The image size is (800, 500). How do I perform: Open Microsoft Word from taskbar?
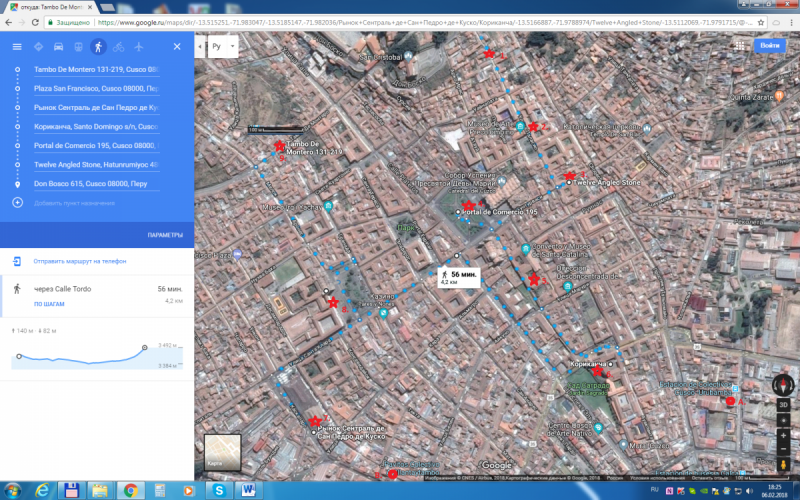(x=247, y=490)
